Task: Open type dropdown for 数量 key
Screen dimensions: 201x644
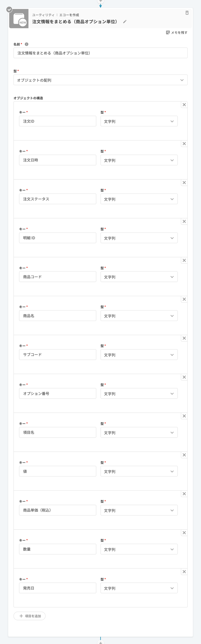Action: [139, 549]
